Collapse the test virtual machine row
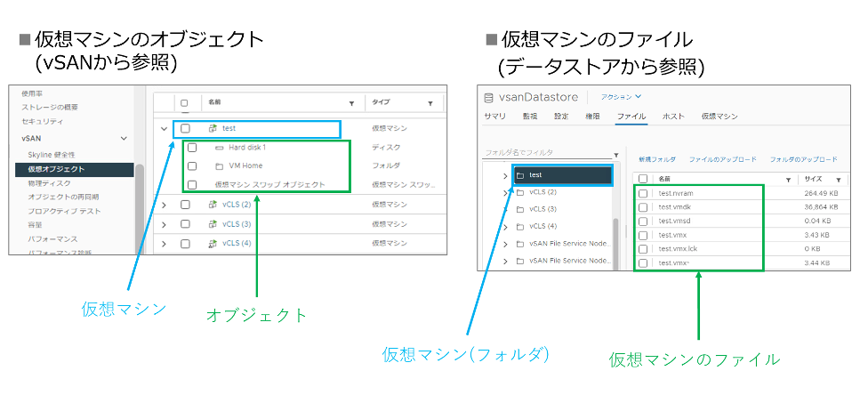 pyautogui.click(x=164, y=128)
